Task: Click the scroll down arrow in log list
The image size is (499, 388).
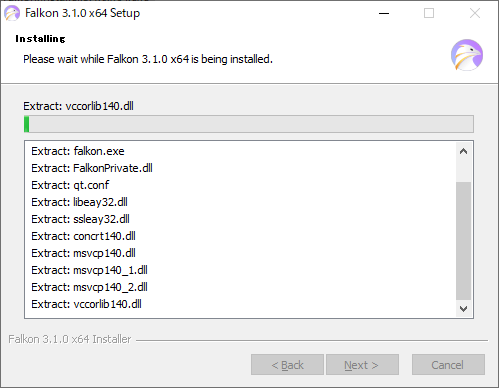Action: coord(463,309)
